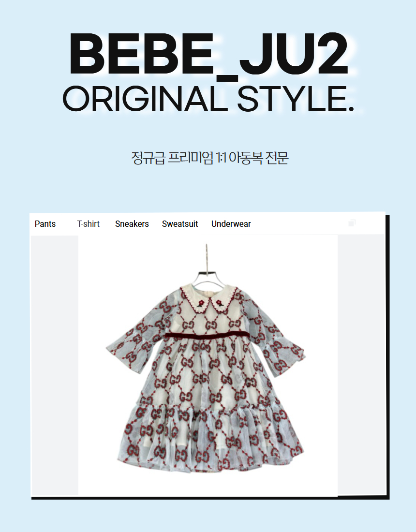Select the Sneakers category tab
Image resolution: width=416 pixels, height=532 pixels.
[x=132, y=224]
